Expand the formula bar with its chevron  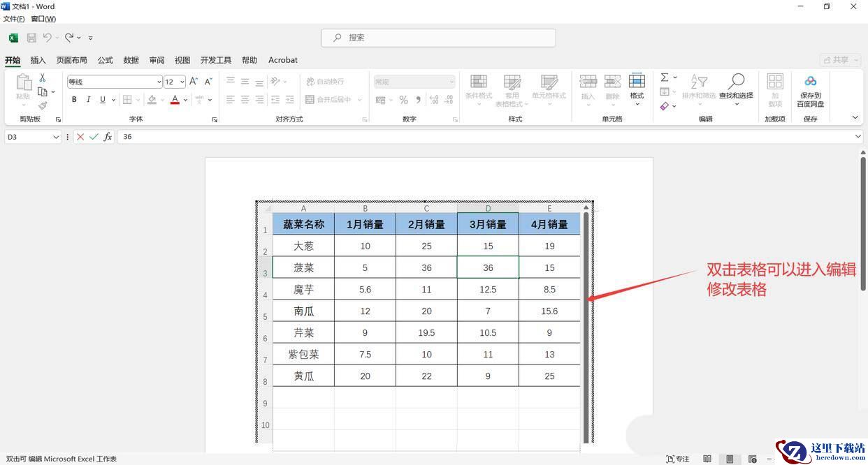tap(859, 137)
